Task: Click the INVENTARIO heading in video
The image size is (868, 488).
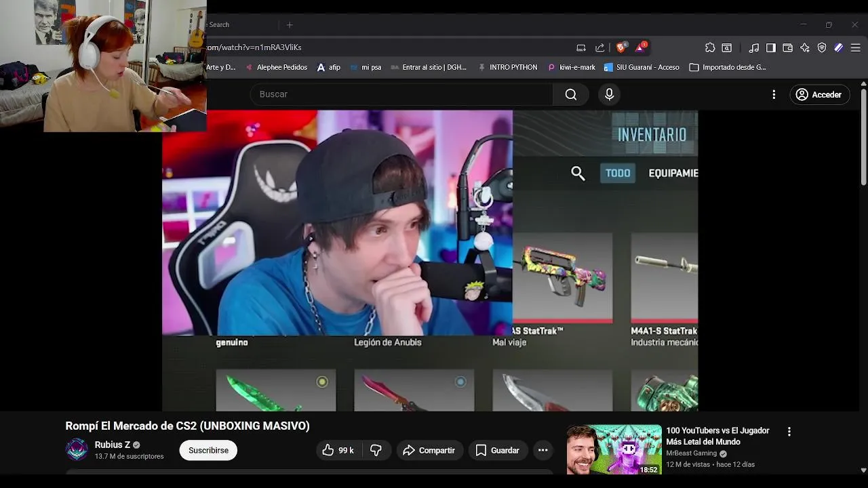Action: click(652, 134)
